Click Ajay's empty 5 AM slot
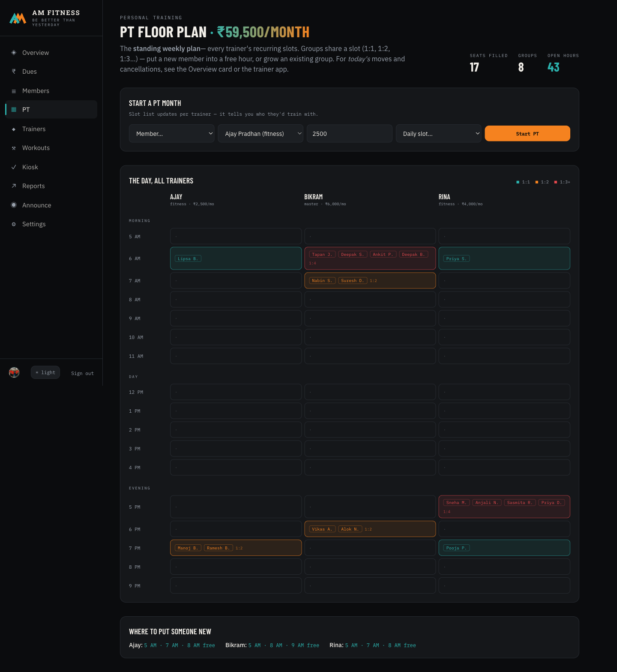 (236, 236)
